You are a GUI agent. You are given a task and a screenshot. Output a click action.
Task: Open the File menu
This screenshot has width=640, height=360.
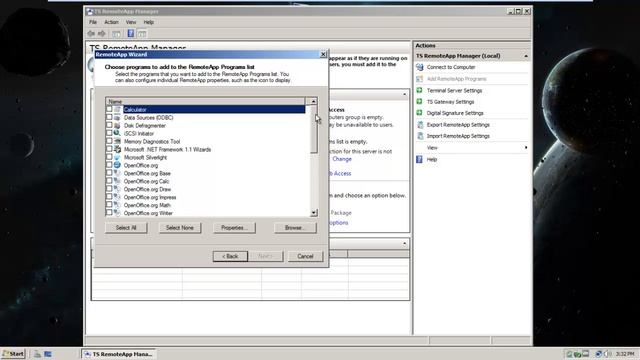[93, 22]
